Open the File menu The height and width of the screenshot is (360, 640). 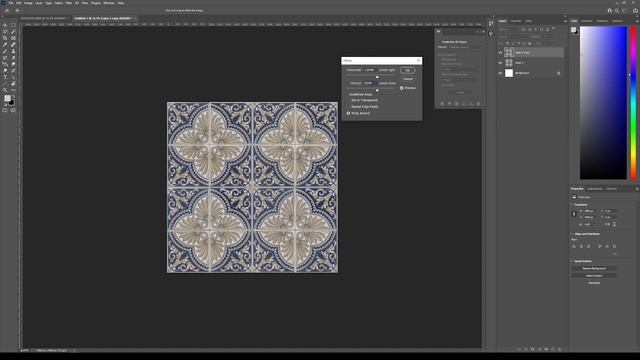(11, 3)
